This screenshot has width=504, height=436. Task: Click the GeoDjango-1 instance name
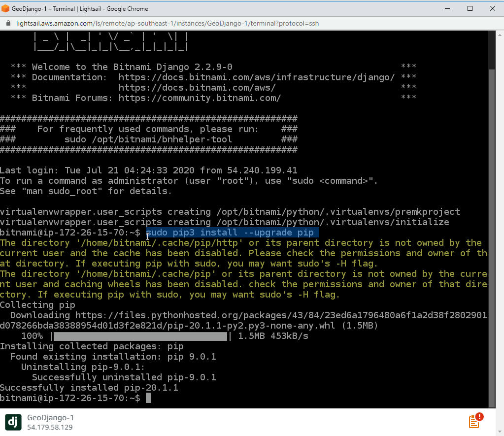click(x=50, y=418)
